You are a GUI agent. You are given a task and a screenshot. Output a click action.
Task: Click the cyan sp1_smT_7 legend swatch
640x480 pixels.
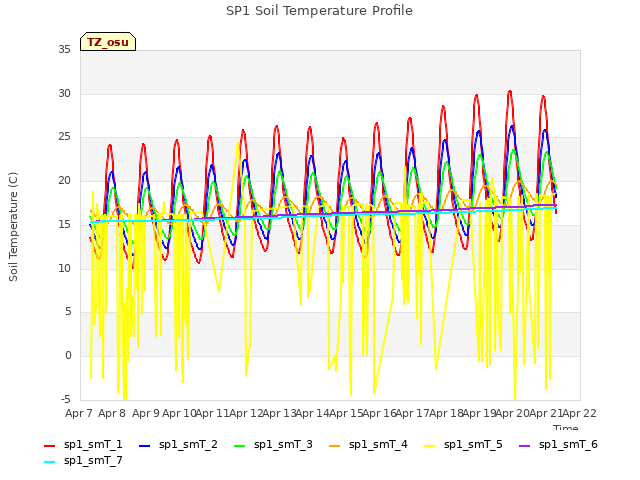tap(49, 462)
